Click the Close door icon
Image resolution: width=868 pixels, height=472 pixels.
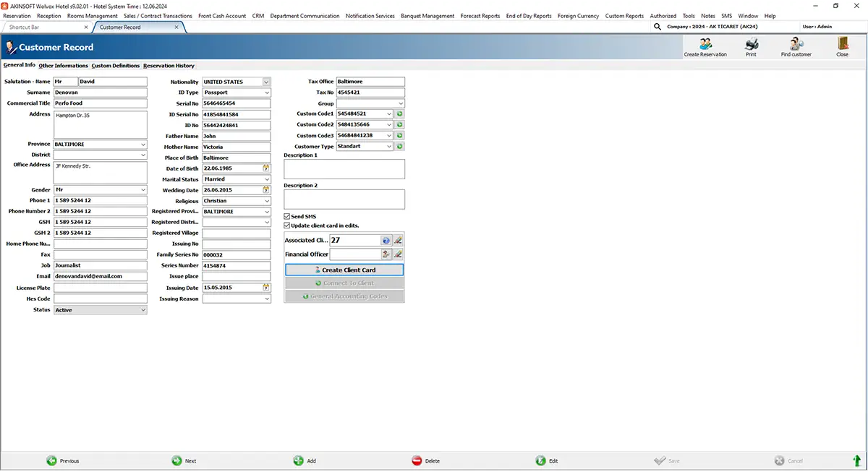coord(842,43)
